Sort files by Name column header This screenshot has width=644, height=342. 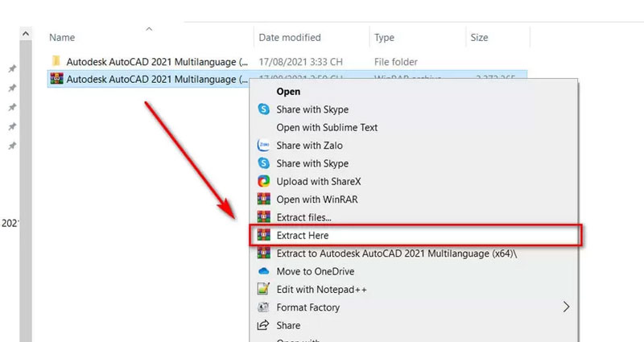click(x=62, y=37)
